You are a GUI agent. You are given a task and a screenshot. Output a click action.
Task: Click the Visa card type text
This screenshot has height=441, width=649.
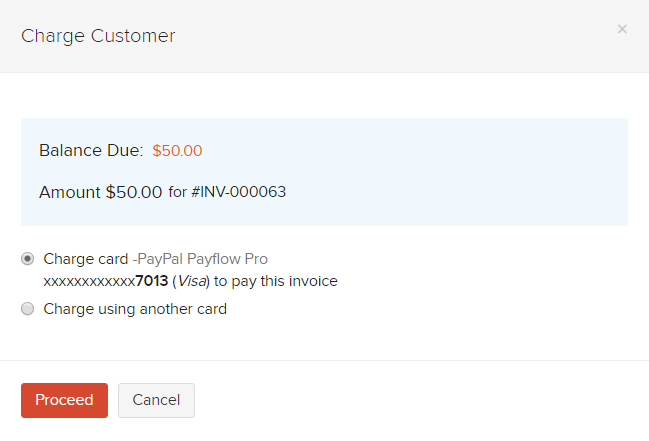click(x=192, y=281)
